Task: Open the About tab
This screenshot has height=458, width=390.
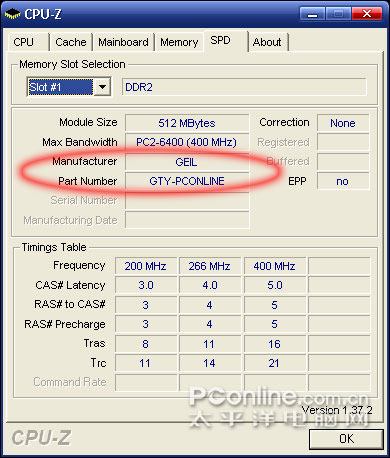Action: (268, 42)
